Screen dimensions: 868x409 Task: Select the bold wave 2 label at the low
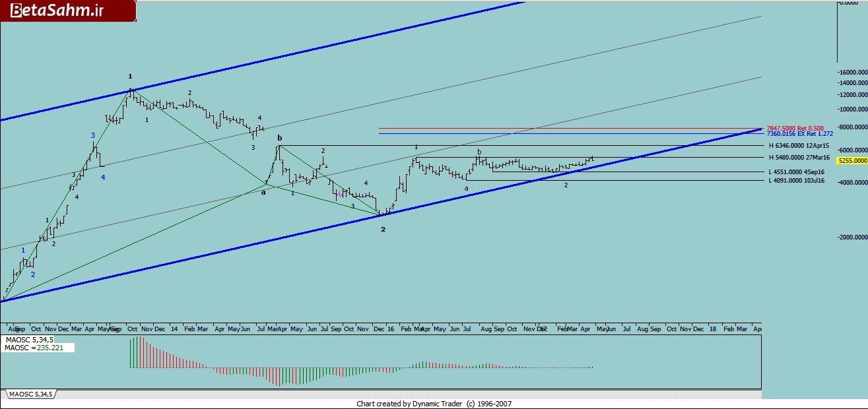383,230
